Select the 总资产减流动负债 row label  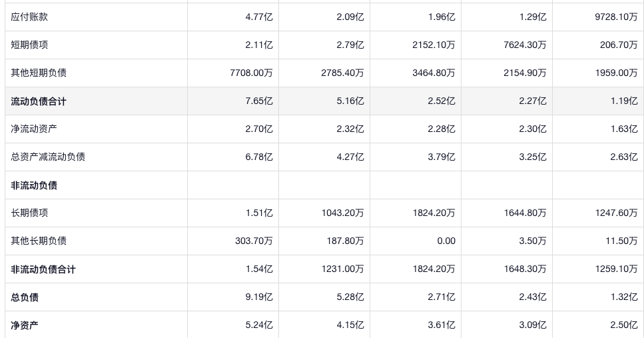[48, 157]
